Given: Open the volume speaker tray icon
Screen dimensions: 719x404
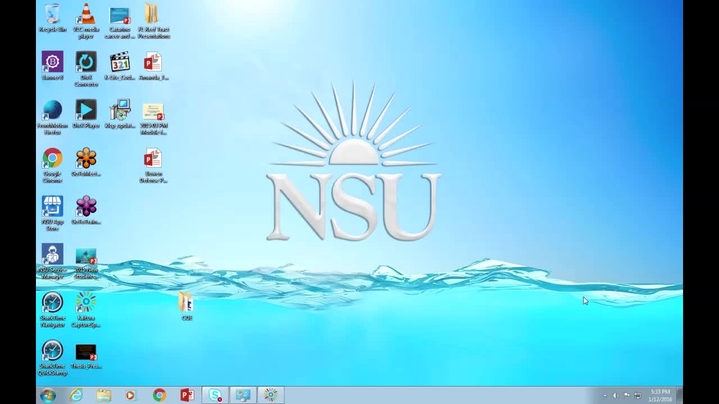Looking at the screenshot, I should [x=615, y=395].
